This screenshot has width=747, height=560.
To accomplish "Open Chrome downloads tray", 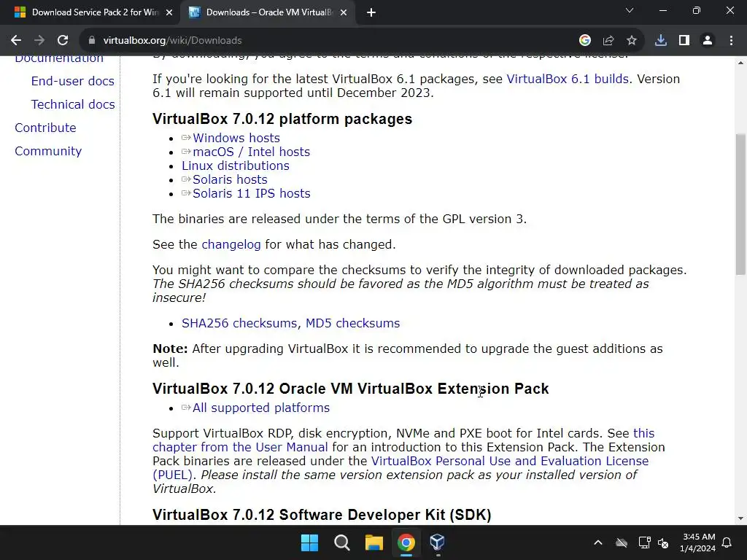I will pyautogui.click(x=660, y=41).
